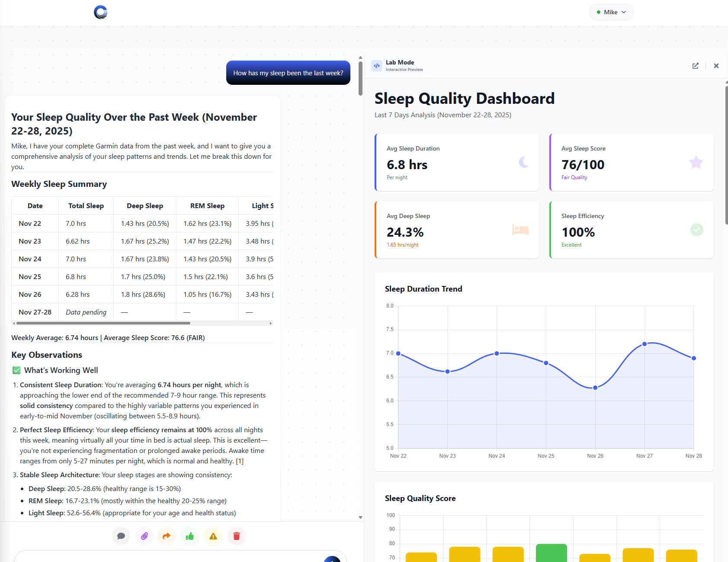
Task: Click the "REM Sleep" column header
Action: (x=208, y=206)
